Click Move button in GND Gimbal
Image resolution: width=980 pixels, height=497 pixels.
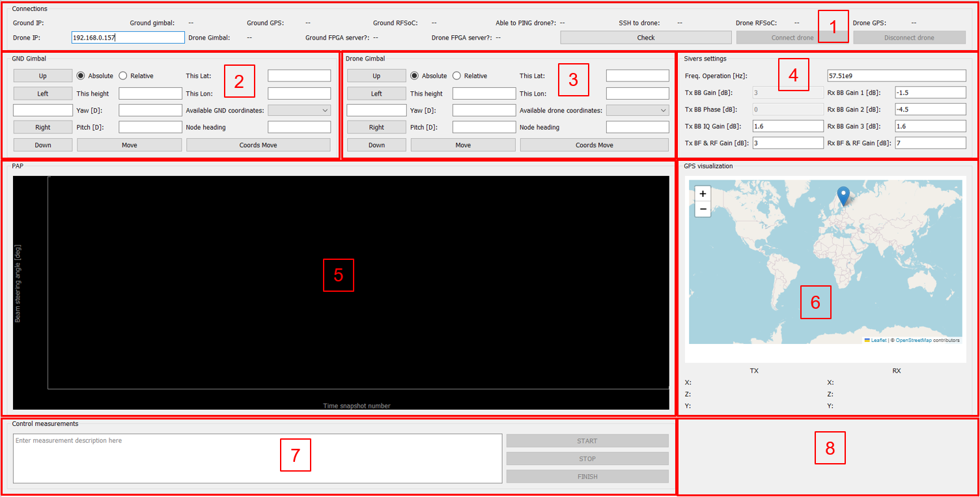coord(130,145)
